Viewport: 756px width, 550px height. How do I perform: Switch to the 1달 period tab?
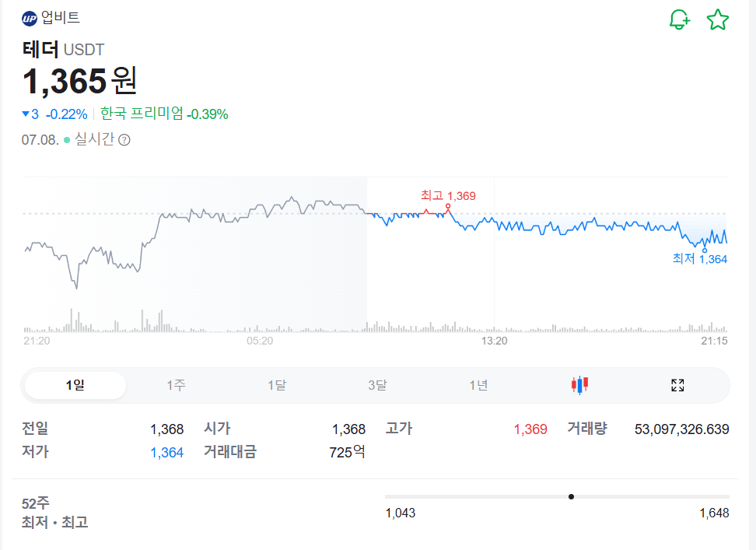click(277, 384)
